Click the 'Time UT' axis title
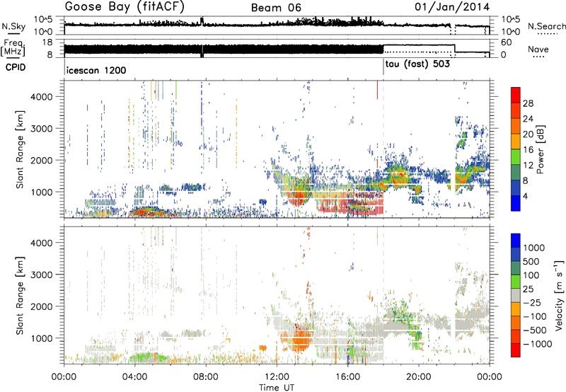Screen dimensions: 566x392 [277, 388]
